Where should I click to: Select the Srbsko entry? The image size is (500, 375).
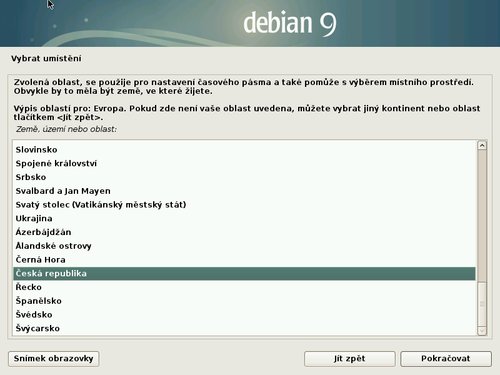(x=244, y=177)
